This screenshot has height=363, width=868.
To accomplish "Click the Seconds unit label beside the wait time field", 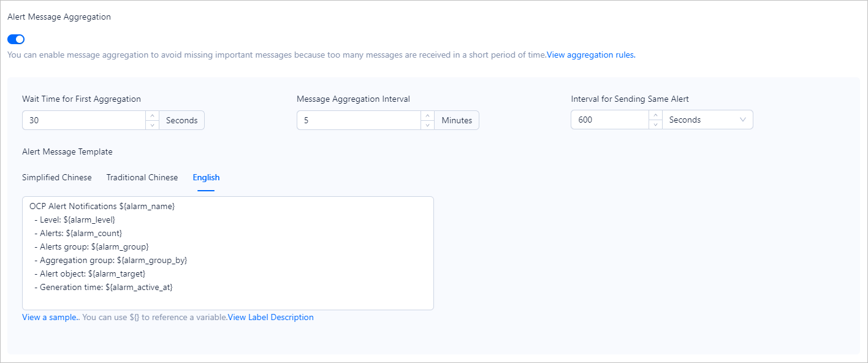I will click(x=182, y=120).
